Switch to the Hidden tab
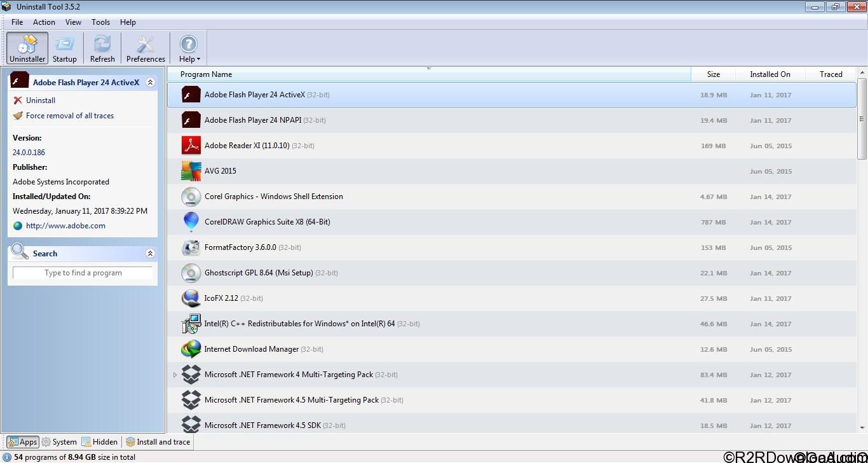Screen dimensions: 868x463 pyautogui.click(x=100, y=442)
